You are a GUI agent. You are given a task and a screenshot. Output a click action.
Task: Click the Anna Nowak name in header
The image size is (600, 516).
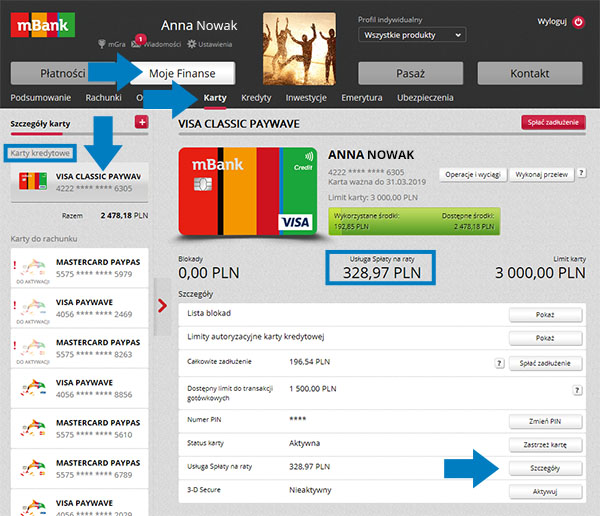coord(199,25)
